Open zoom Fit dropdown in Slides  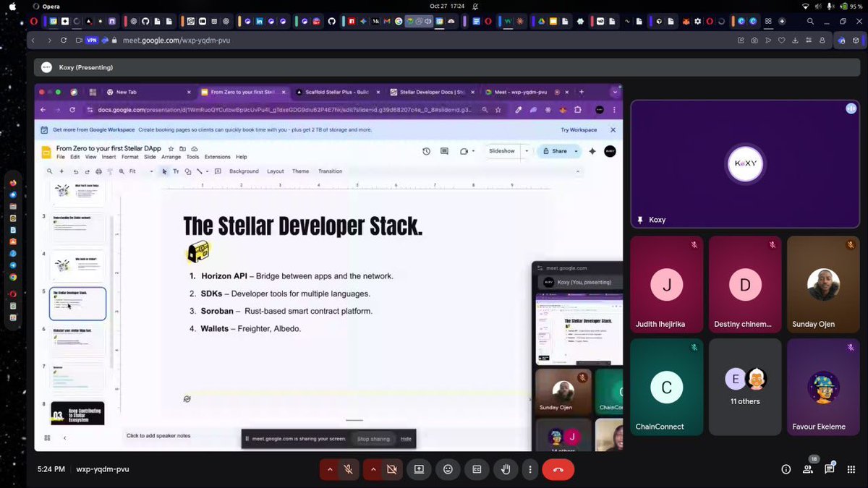(x=140, y=171)
